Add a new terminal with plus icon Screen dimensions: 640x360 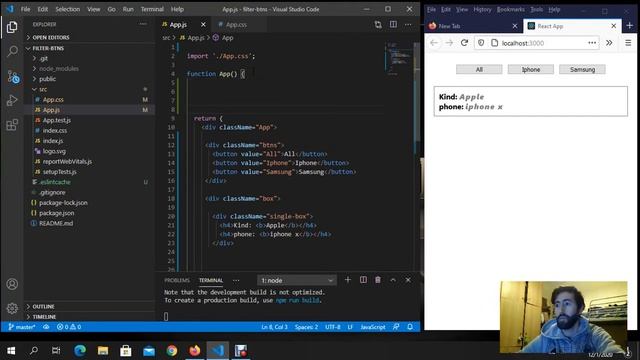coord(348,280)
